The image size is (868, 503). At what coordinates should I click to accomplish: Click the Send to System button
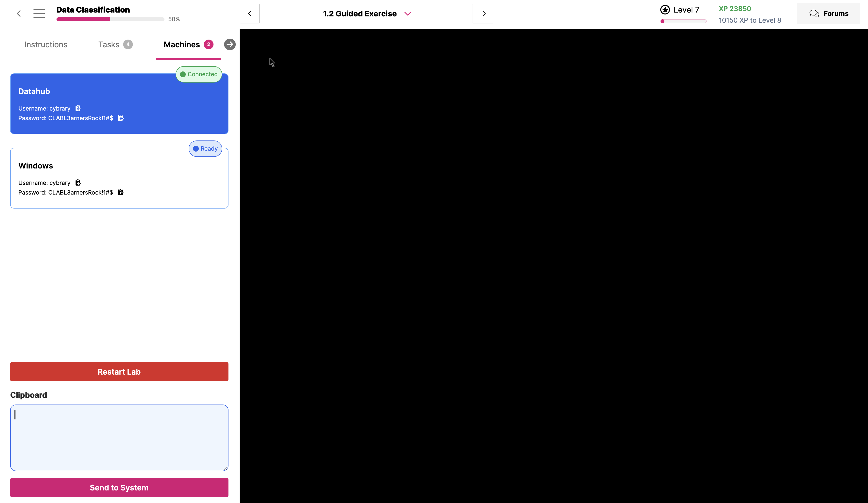pos(119,487)
